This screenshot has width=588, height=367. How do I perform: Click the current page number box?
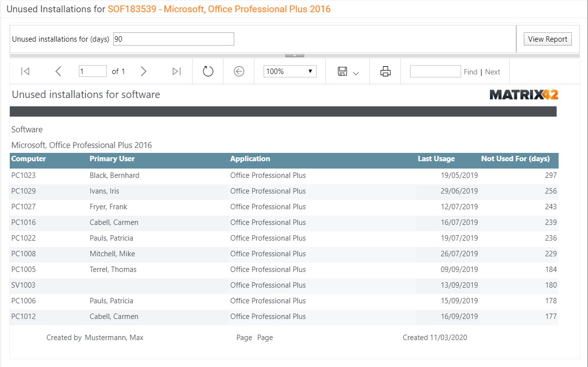[93, 72]
